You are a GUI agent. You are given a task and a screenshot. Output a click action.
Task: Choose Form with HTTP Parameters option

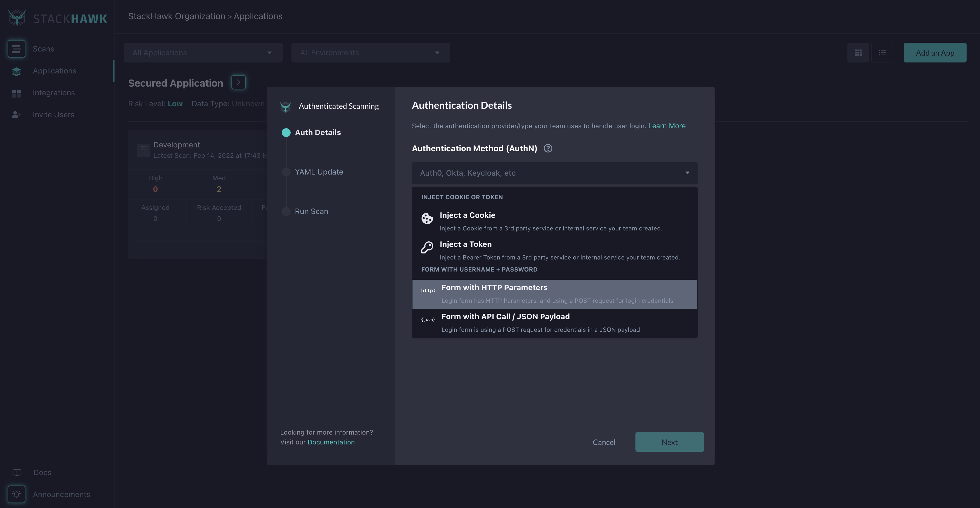[555, 294]
